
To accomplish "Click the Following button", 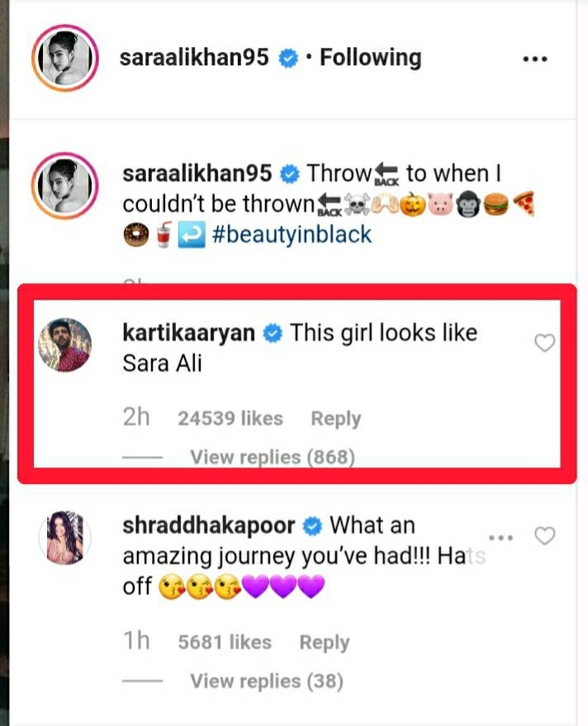I will click(370, 58).
